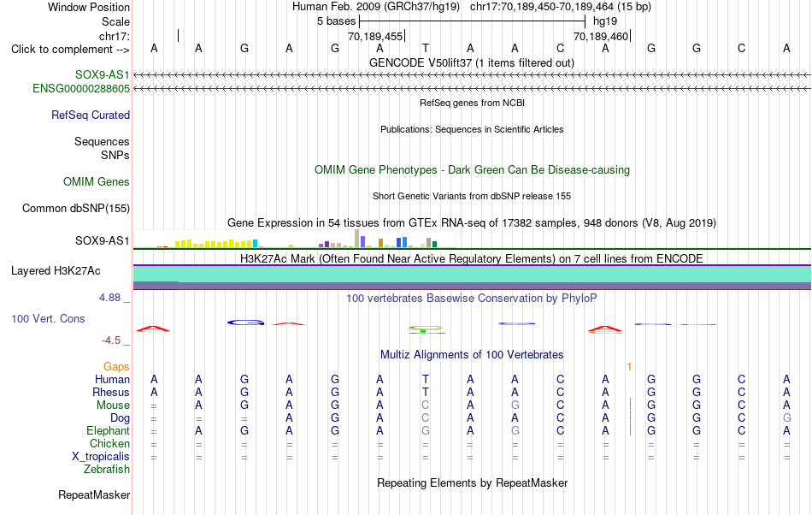This screenshot has width=812, height=515.
Task: Click the Layered H3K27Ac track label
Action: (56, 271)
